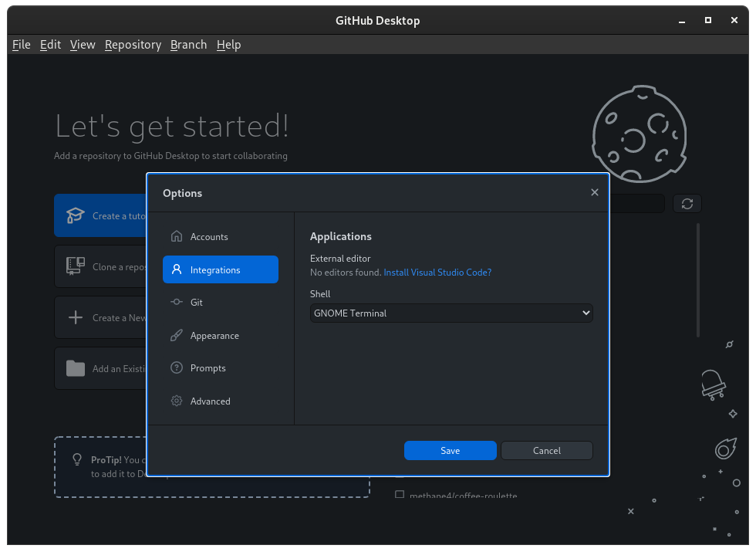Click the gear icon beside Advanced
756x552 pixels.
(177, 401)
